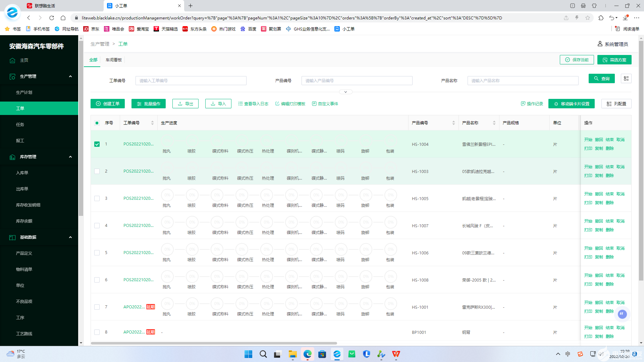The width and height of the screenshot is (644, 362).
Task: Click the advanced filter settings icon next to 查询
Action: pos(626,78)
